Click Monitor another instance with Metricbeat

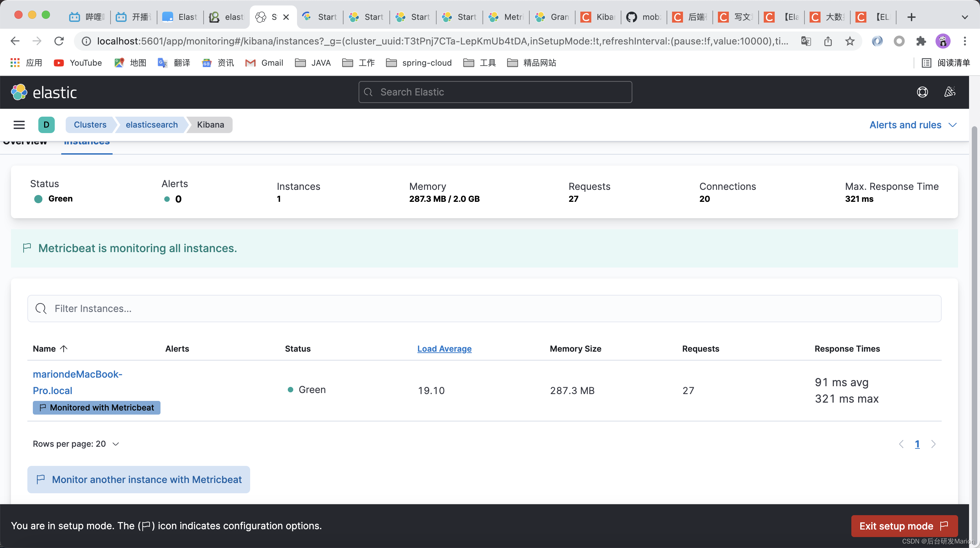pos(139,479)
